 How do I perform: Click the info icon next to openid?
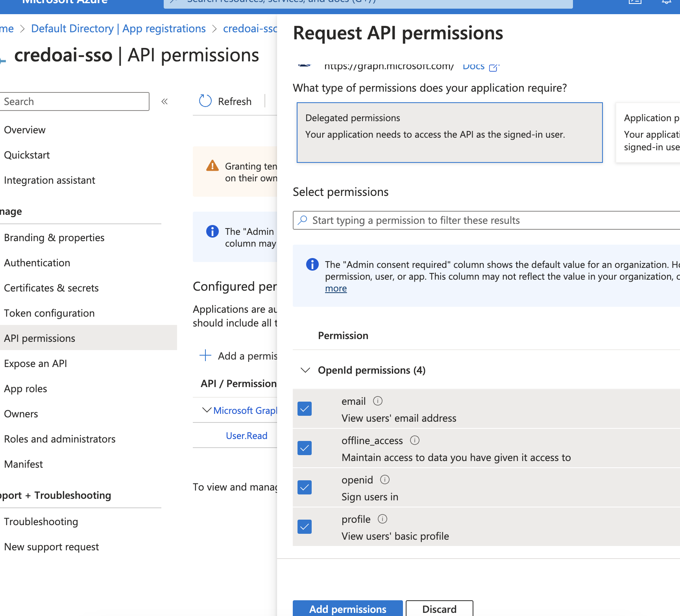click(x=385, y=480)
